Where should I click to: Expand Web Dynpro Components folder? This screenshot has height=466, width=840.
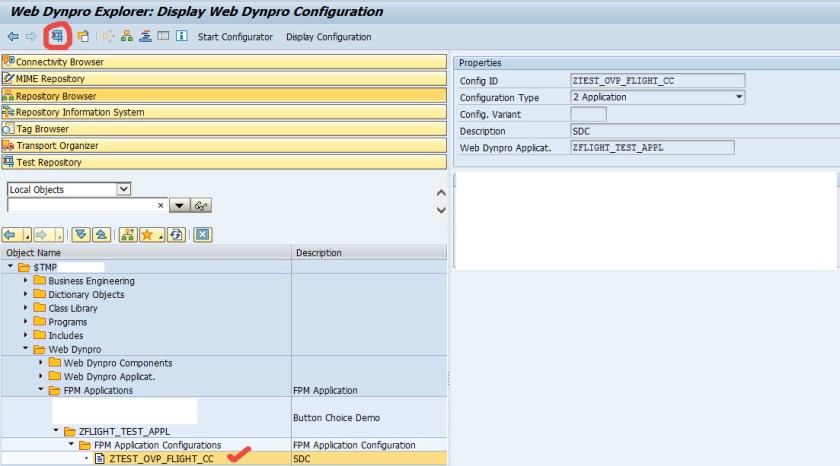click(x=41, y=363)
